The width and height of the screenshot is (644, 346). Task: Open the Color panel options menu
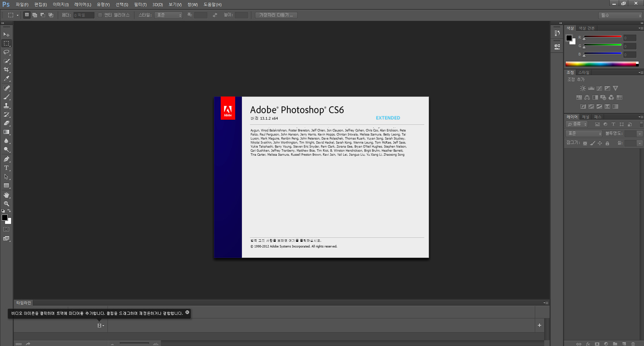[641, 28]
